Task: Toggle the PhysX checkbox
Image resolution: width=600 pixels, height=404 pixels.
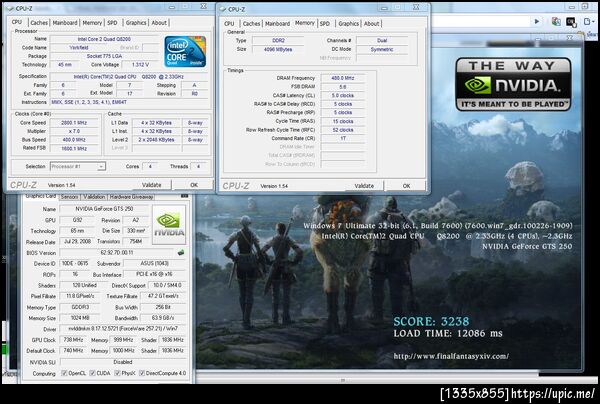Action: pos(117,373)
